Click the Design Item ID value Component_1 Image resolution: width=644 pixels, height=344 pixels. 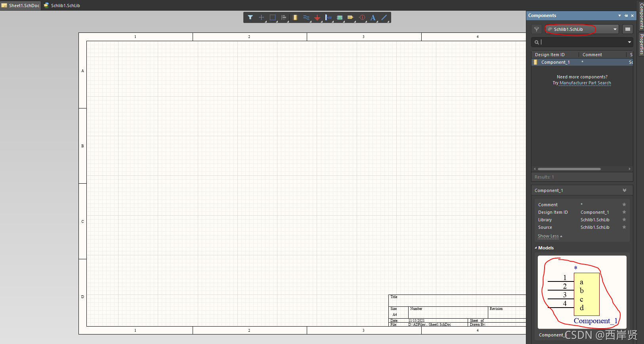click(594, 212)
